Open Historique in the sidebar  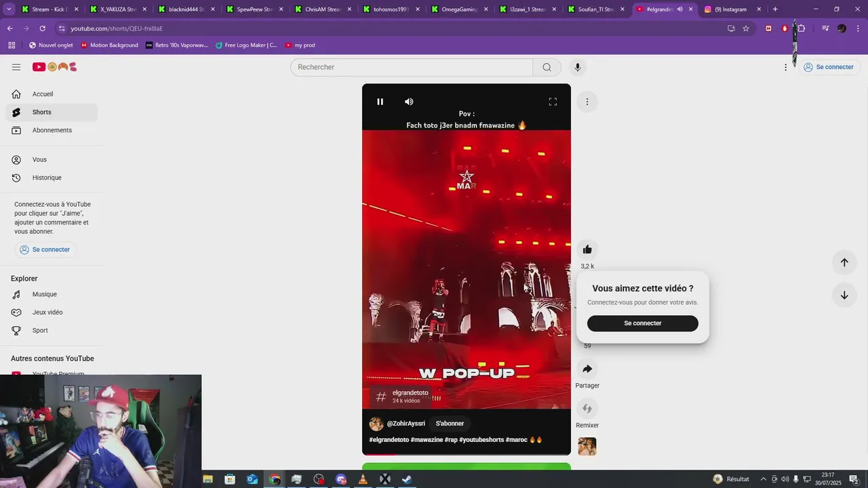coord(52,178)
